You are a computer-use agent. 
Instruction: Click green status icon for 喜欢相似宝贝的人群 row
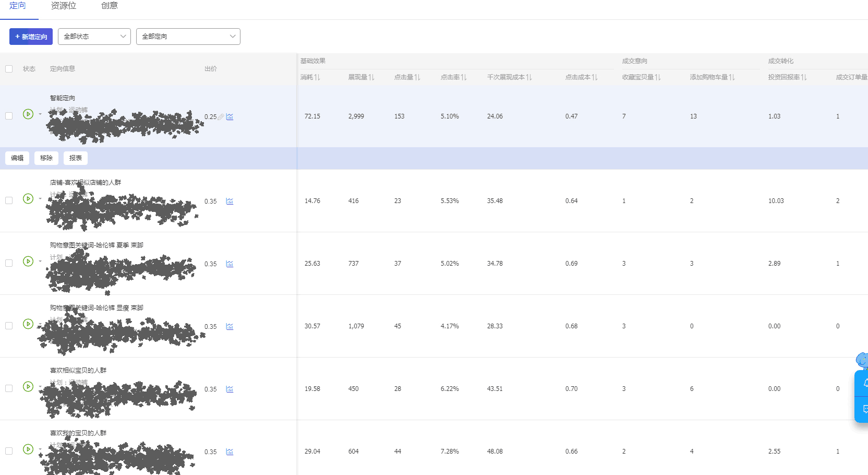click(28, 387)
